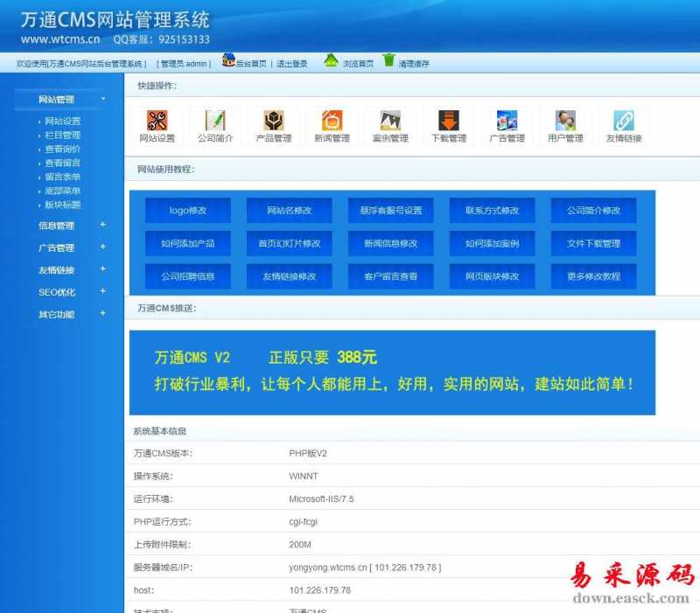This screenshot has width=700, height=613.
Task: Click the PHP版V2 version value
Action: click(x=308, y=453)
